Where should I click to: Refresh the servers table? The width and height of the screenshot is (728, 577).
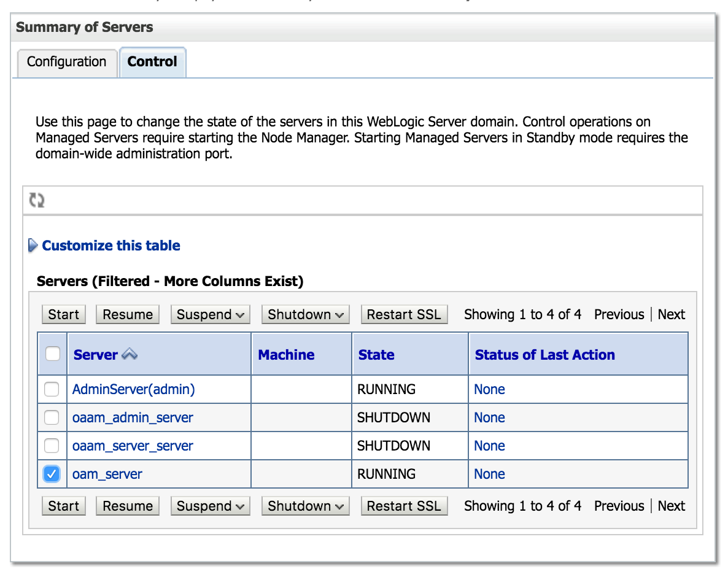coord(37,200)
